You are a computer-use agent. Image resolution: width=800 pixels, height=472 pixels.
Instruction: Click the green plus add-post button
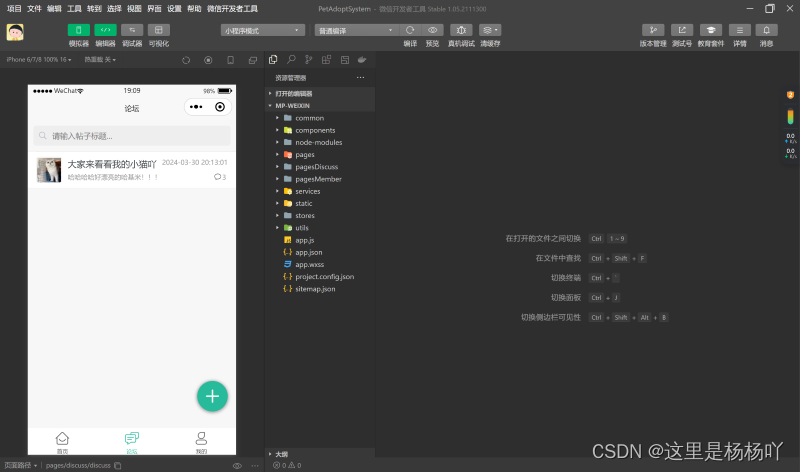(x=212, y=396)
